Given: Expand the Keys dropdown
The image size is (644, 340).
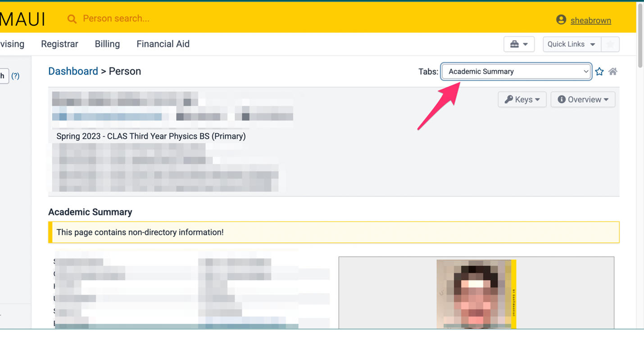Looking at the screenshot, I should coord(522,99).
